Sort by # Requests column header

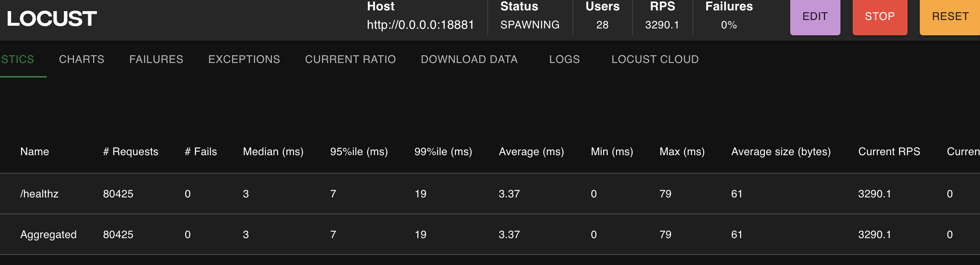[130, 152]
